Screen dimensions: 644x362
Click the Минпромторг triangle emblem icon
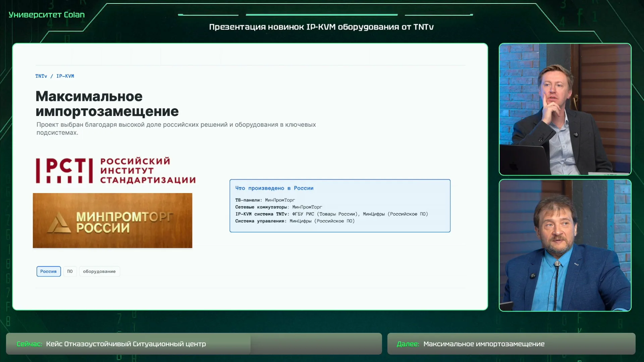(59, 222)
